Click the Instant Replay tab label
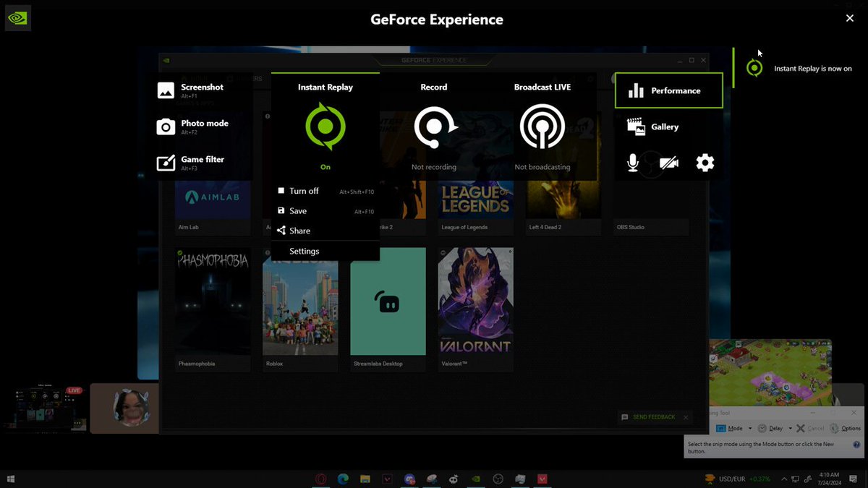 pyautogui.click(x=325, y=87)
